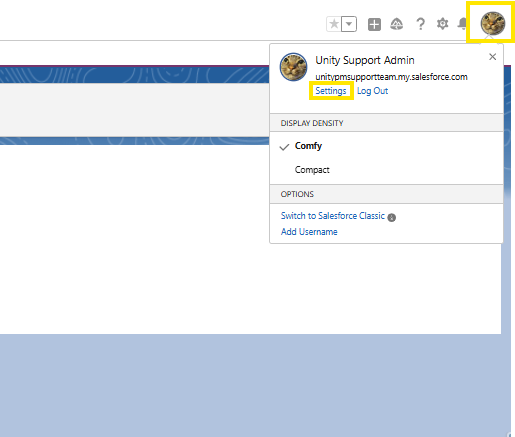The width and height of the screenshot is (515, 437).
Task: Open the Help question mark icon
Action: click(x=420, y=24)
